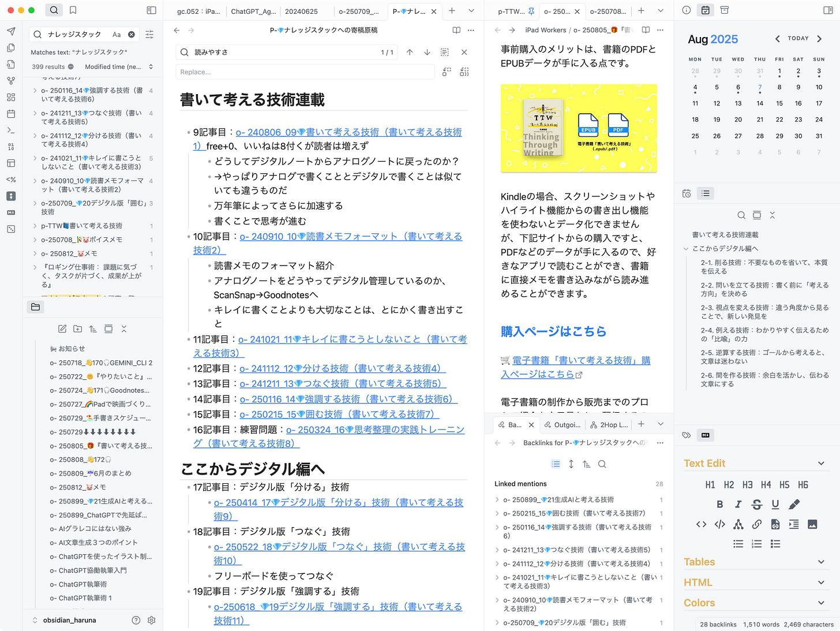Click new folder icon in file explorer
The height and width of the screenshot is (631, 840).
[x=78, y=329]
